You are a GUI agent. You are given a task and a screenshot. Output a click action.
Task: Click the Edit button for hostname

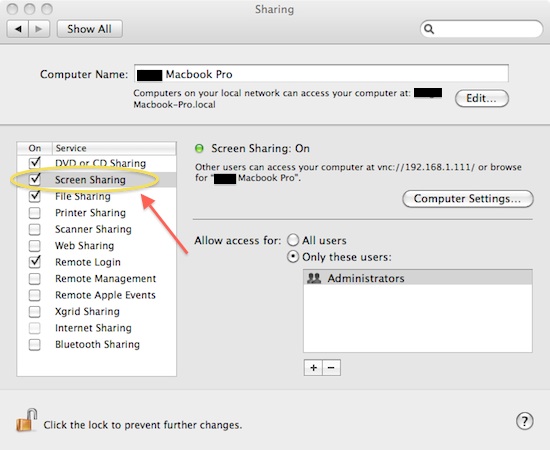coord(482,98)
